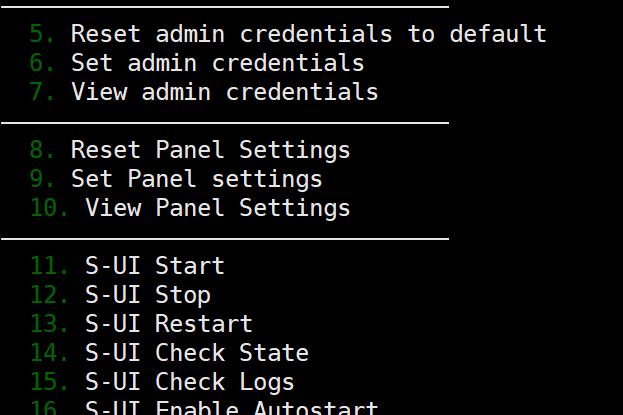Viewport: 623px width, 415px height.
Task: Open 'View Panel Settings' menu line
Action: (x=217, y=208)
